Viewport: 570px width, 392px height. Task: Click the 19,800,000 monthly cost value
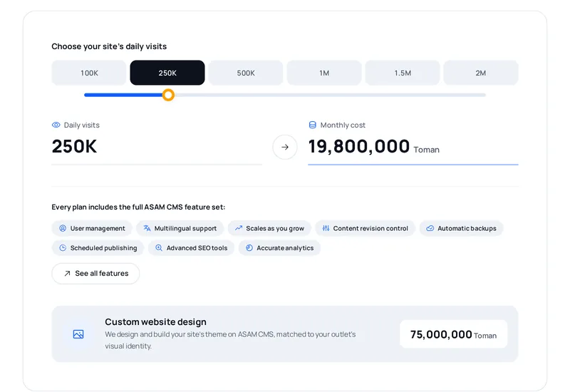[x=359, y=147]
